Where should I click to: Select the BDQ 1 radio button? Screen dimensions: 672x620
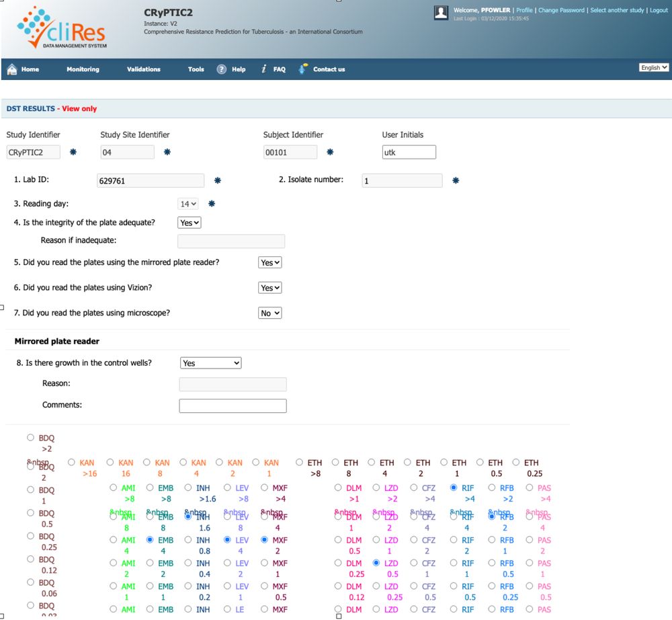pos(30,490)
